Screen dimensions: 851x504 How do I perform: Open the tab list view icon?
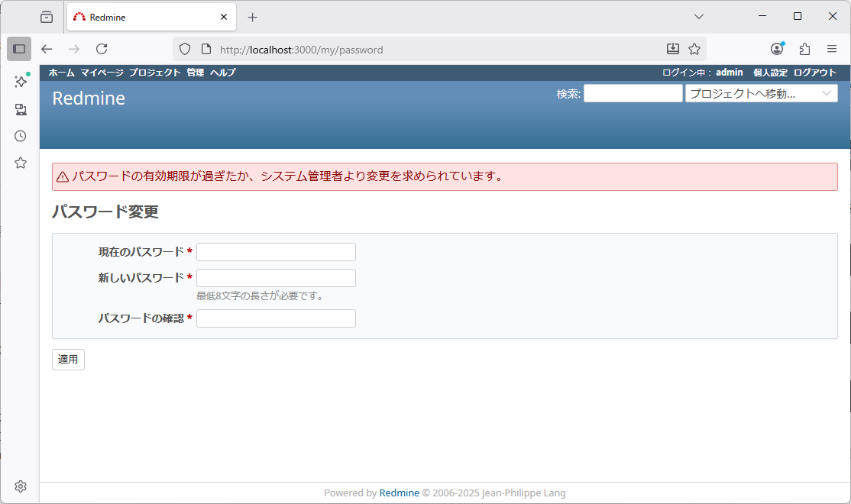point(47,17)
